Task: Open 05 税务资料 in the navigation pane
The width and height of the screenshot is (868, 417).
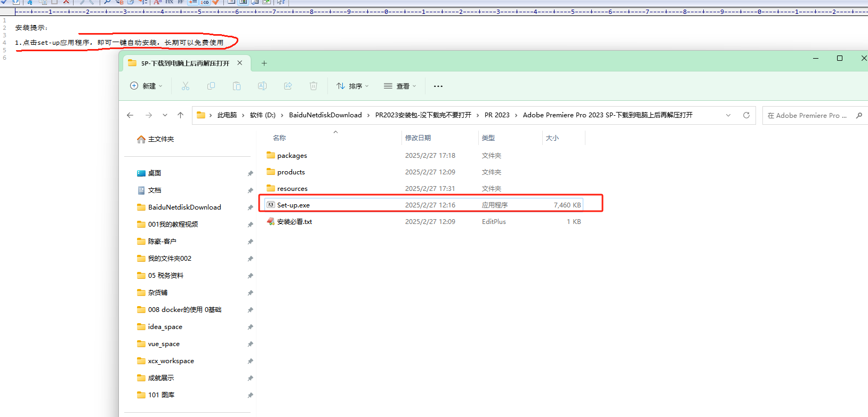Action: [166, 276]
